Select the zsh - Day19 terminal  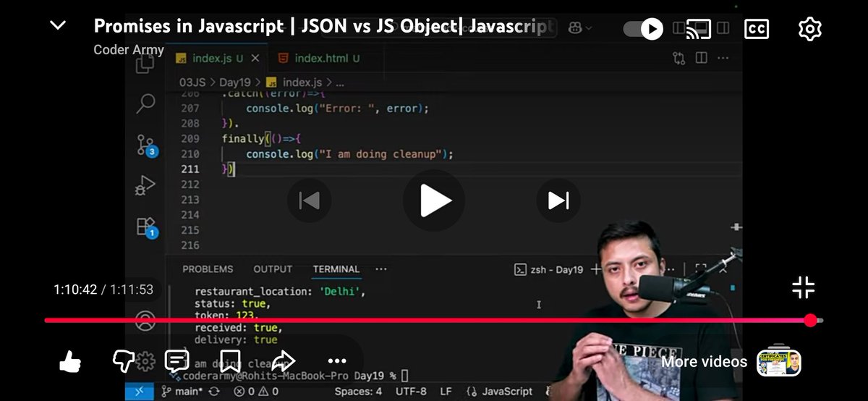(548, 269)
